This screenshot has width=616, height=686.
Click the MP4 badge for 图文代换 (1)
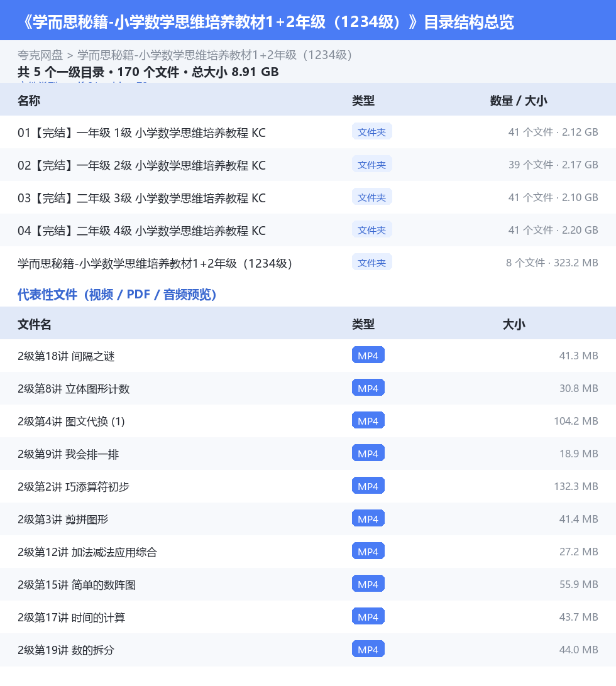[368, 420]
